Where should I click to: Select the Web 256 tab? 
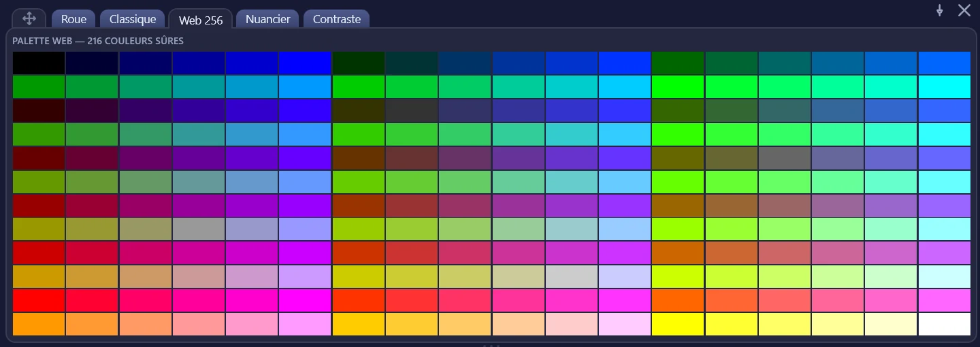[x=201, y=20]
